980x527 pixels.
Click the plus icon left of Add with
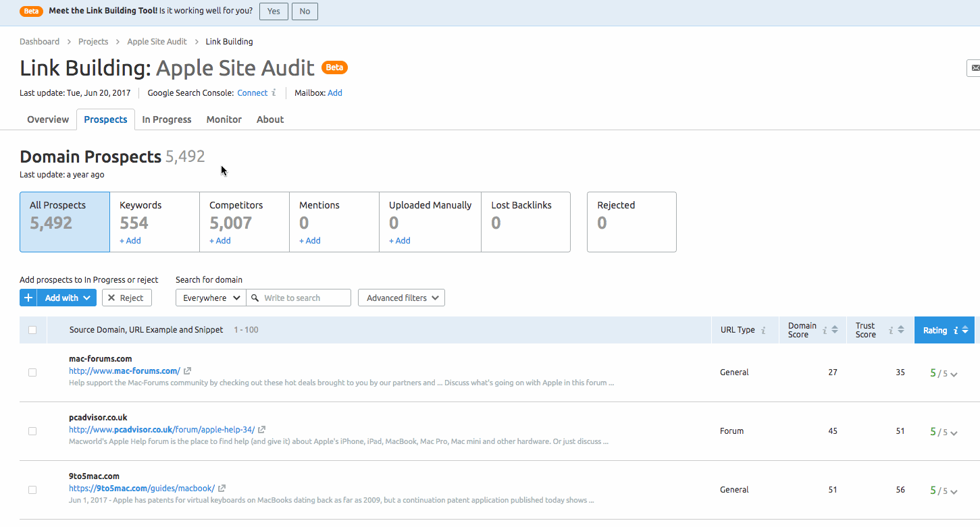coord(28,297)
